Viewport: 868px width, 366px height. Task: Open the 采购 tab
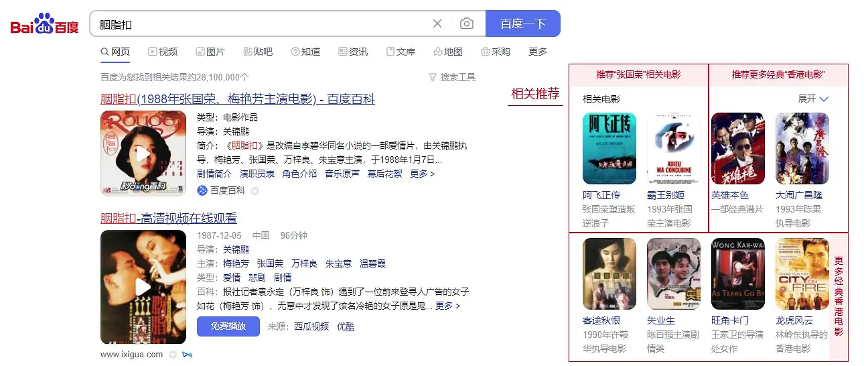[496, 52]
